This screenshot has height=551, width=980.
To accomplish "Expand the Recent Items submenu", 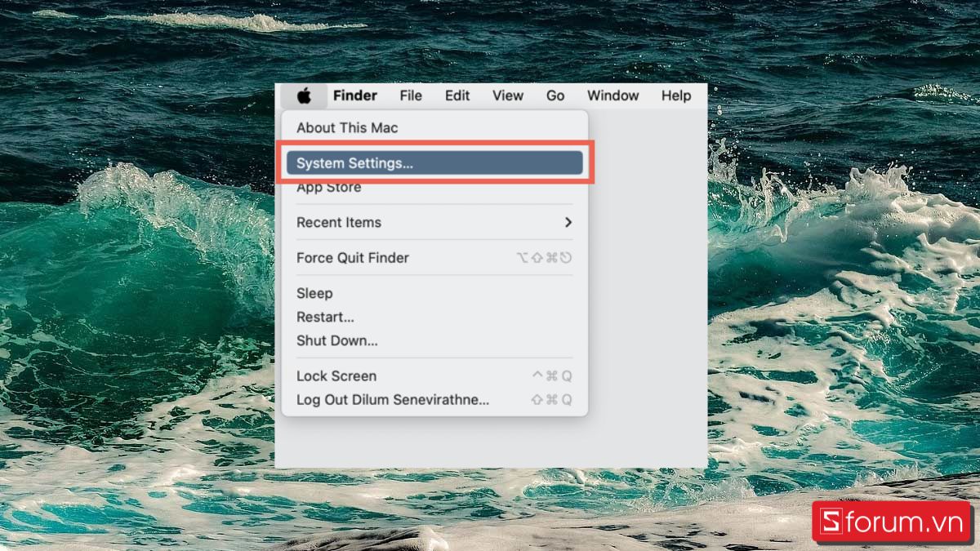I will point(339,222).
